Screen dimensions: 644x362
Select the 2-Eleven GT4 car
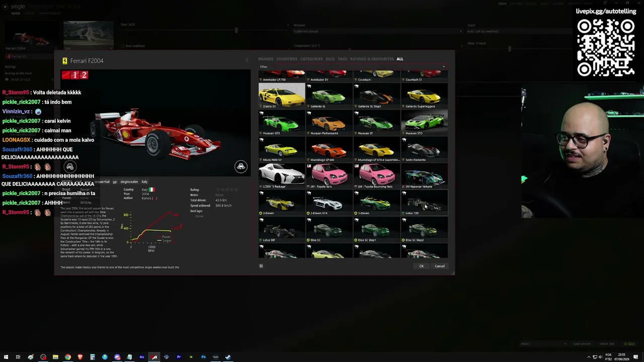point(329,203)
